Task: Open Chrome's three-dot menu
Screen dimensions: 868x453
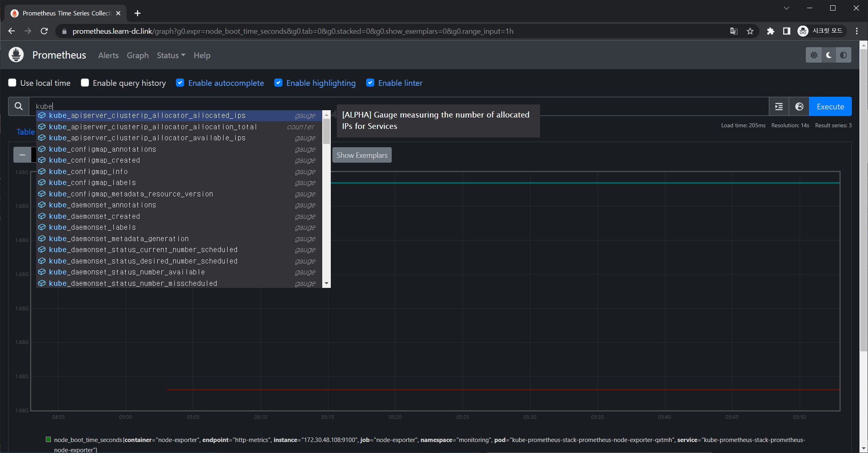Action: coord(857,31)
